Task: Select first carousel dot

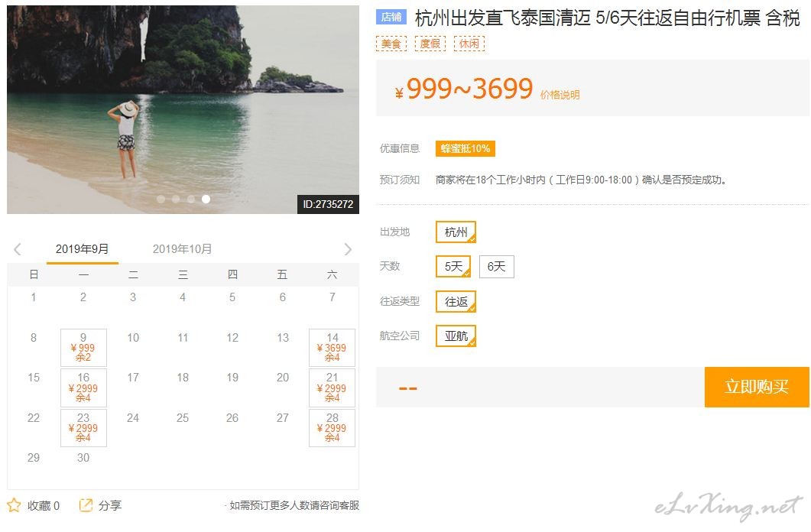Action: point(161,199)
